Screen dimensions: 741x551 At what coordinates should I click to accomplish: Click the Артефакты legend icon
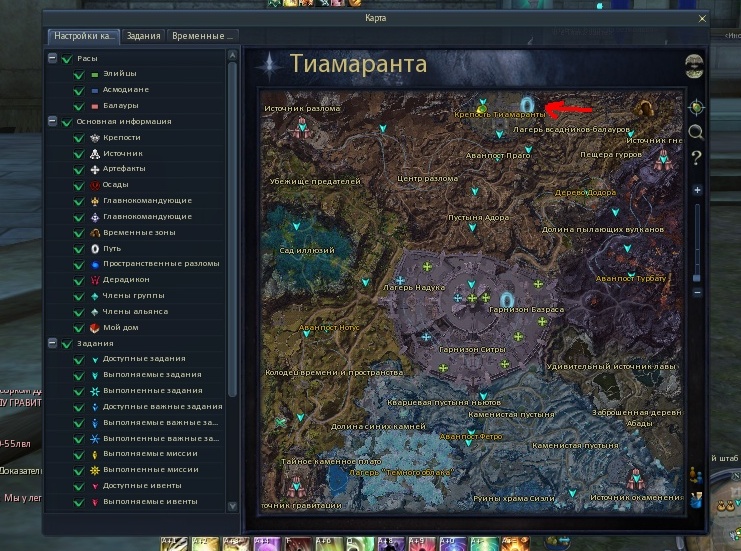click(x=95, y=169)
